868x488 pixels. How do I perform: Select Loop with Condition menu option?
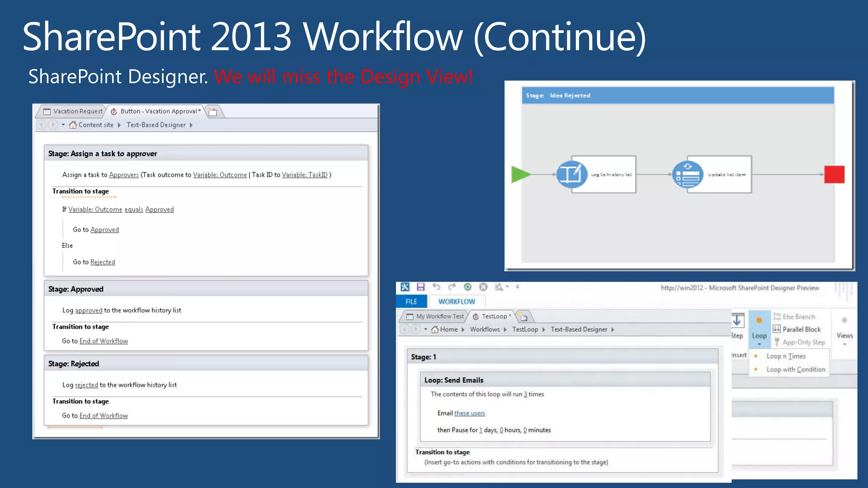(795, 369)
